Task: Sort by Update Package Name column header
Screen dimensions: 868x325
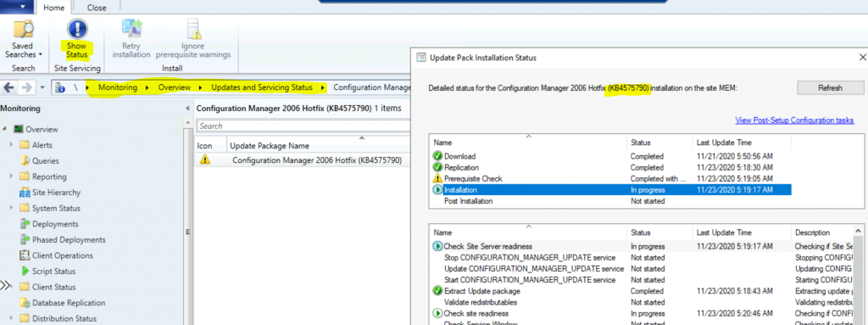Action: tap(269, 146)
